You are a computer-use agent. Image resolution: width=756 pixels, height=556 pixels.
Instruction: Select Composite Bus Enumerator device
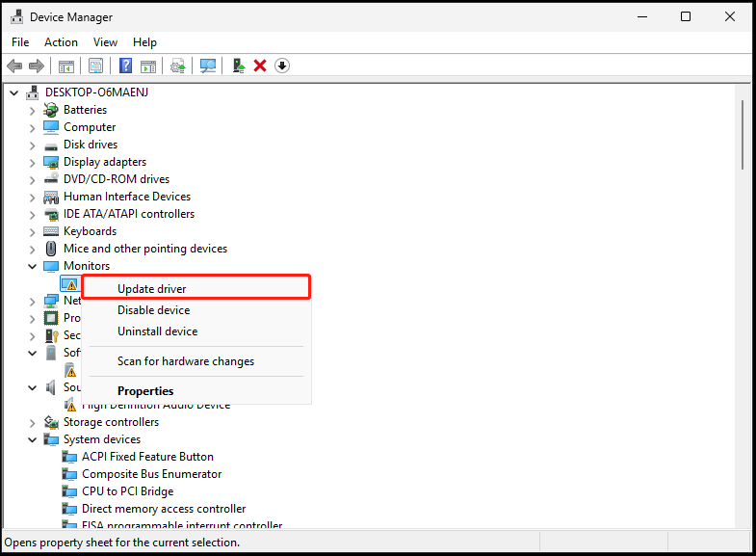(x=152, y=474)
